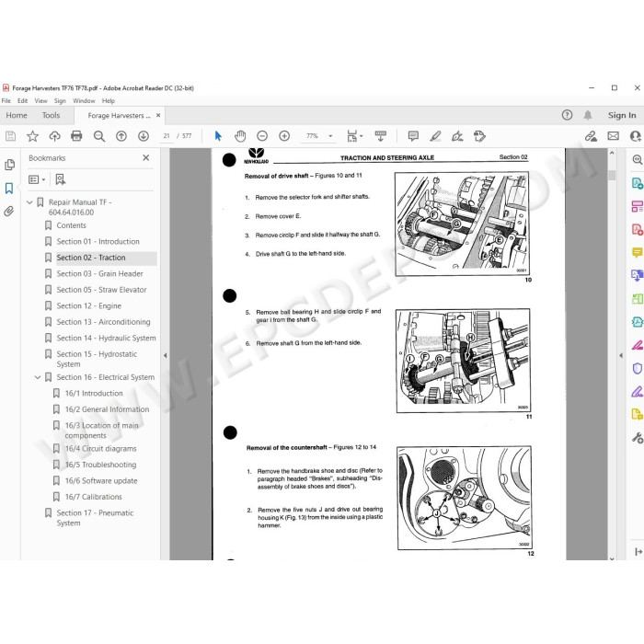644x644 pixels.
Task: Click the stamp tool icon
Action: 479,136
